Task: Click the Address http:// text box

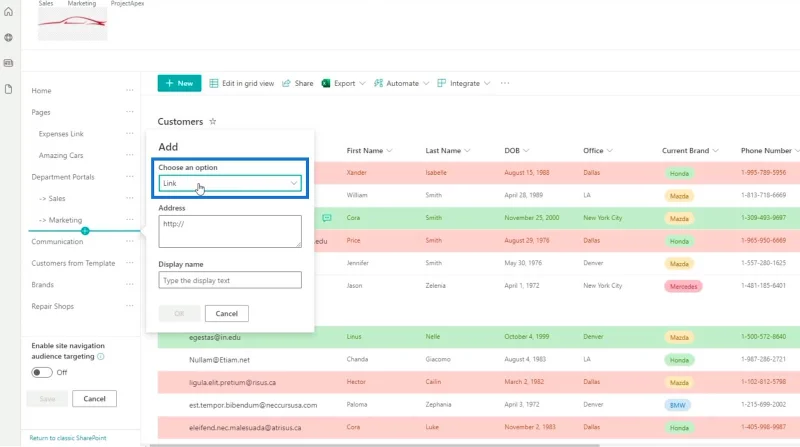Action: tap(230, 231)
